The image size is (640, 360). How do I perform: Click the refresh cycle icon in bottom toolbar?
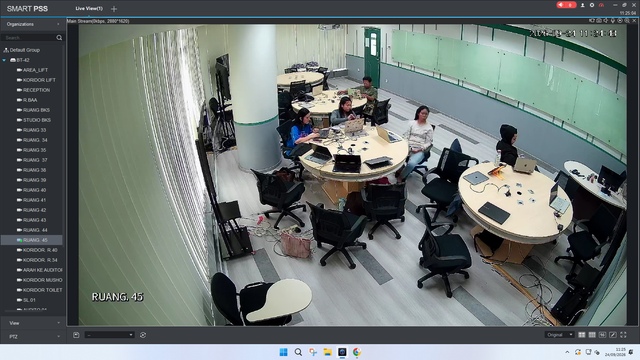143,335
